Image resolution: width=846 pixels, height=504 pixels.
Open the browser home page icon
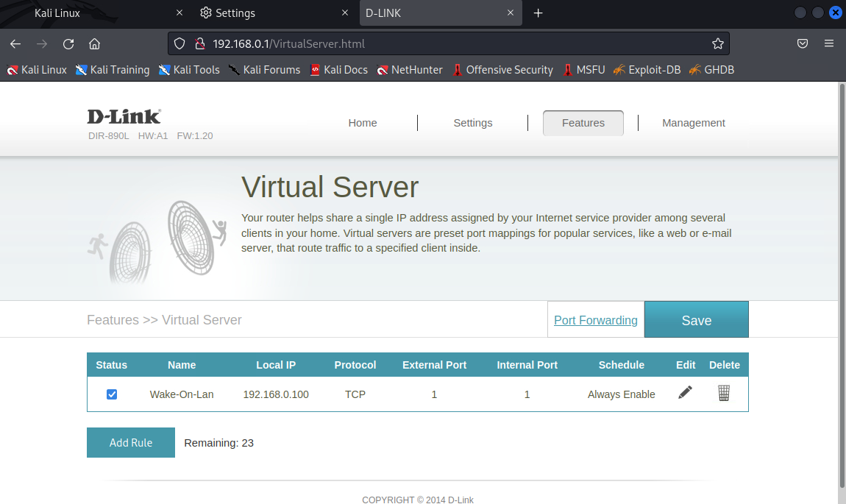click(x=94, y=43)
